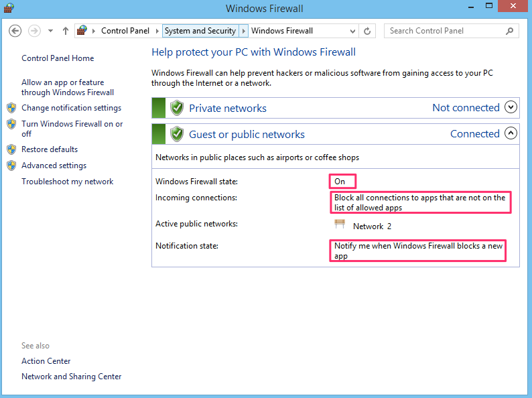This screenshot has height=398, width=532.
Task: Click the Guest or public networks heading
Action: point(247,135)
